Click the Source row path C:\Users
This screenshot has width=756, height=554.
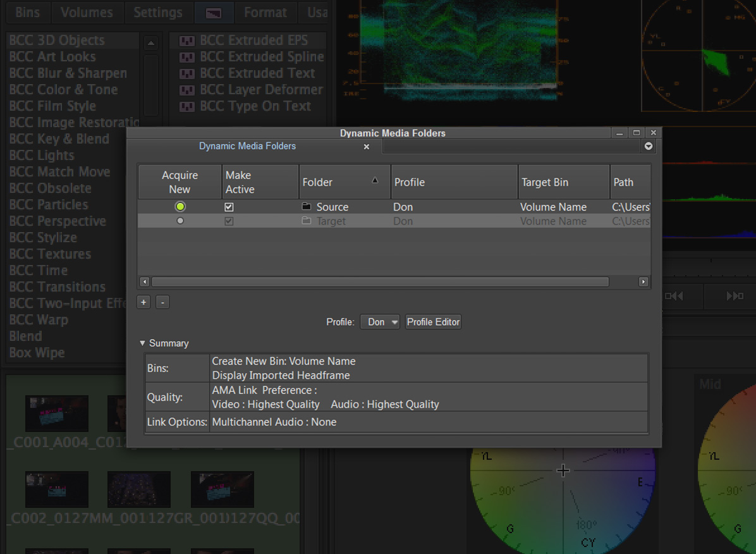[631, 207]
